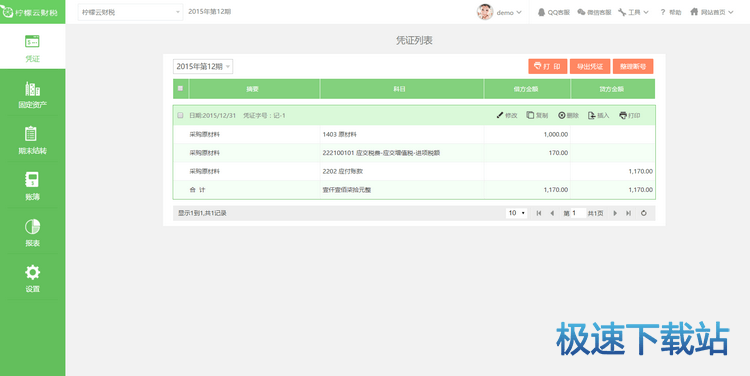Open the demo user dropdown menu
The height and width of the screenshot is (376, 750).
click(x=509, y=12)
